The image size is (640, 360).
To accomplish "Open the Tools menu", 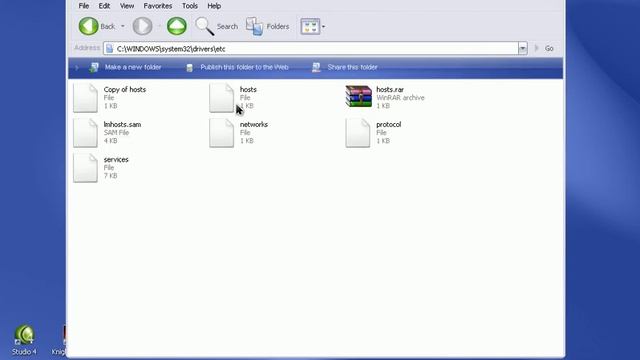I will tap(190, 6).
